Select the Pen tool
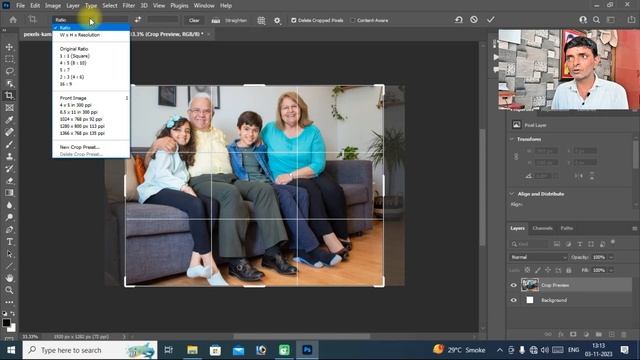Viewport: 640px width, 360px height. [9, 229]
